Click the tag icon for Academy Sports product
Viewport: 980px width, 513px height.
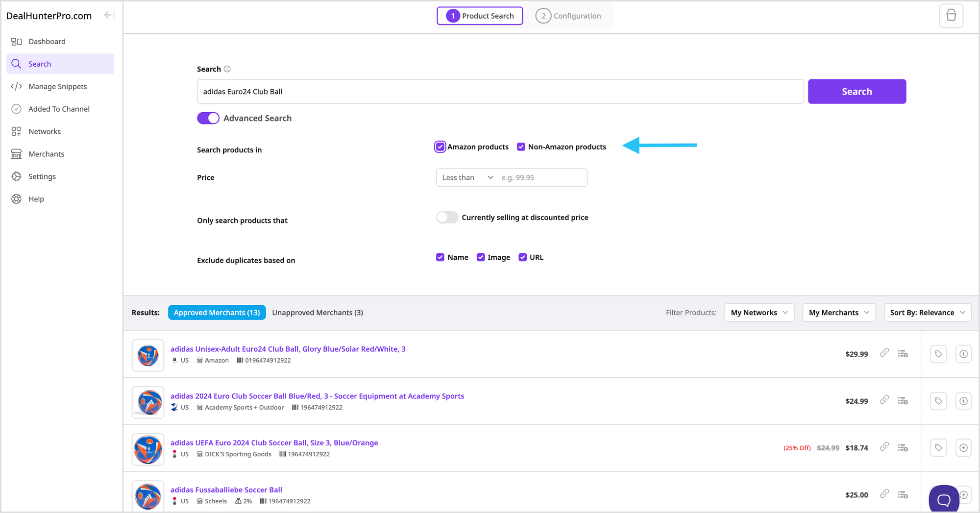(938, 401)
